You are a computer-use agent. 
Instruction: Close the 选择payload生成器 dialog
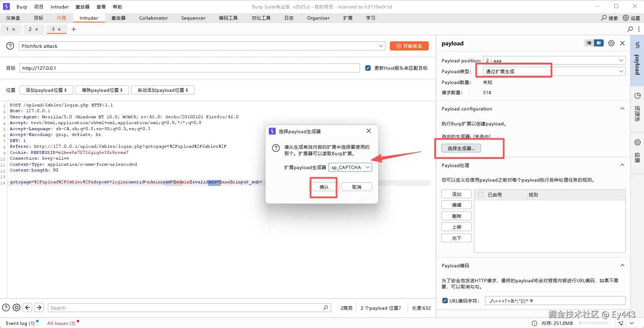369,131
